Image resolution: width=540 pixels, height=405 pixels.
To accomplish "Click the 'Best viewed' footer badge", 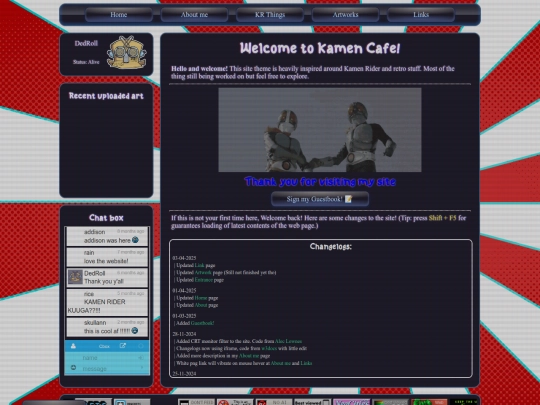I will (x=312, y=402).
